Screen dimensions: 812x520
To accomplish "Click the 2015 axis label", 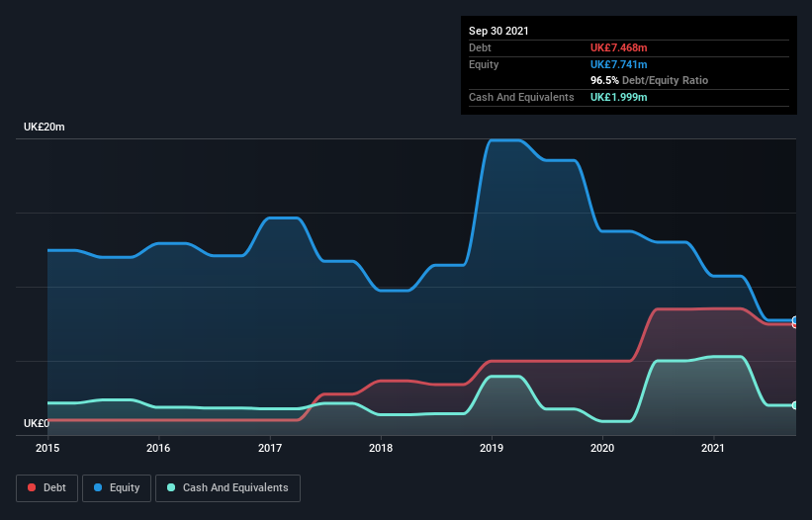I will click(47, 448).
